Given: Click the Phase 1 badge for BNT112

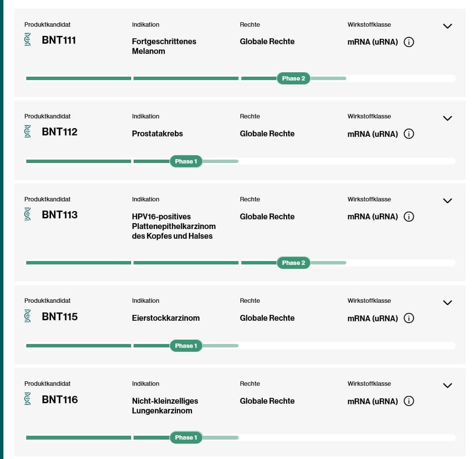Looking at the screenshot, I should tap(186, 162).
